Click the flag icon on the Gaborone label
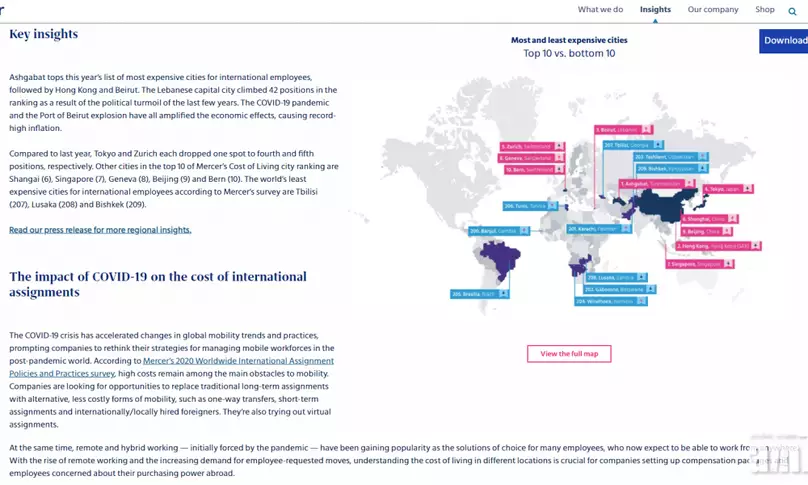808x485 pixels. tap(650, 289)
